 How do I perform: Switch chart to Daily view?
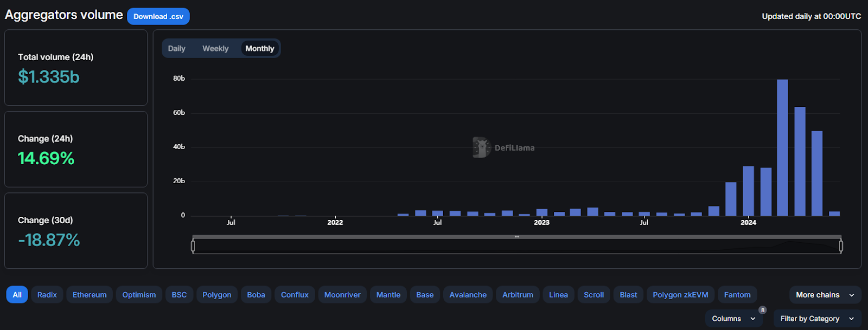click(176, 48)
